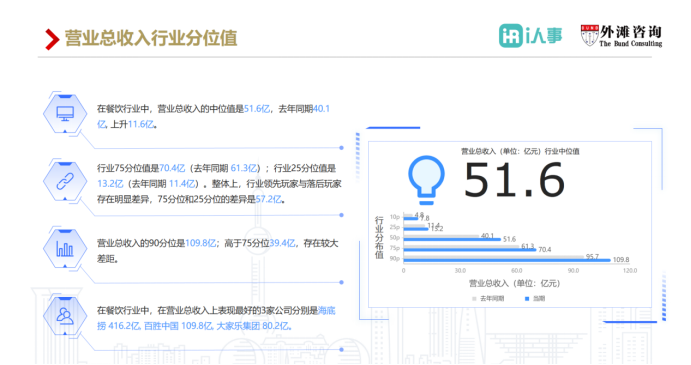Select the 当期 blue legend swatch
Viewport: 691px width, 365px height.
pyautogui.click(x=527, y=299)
